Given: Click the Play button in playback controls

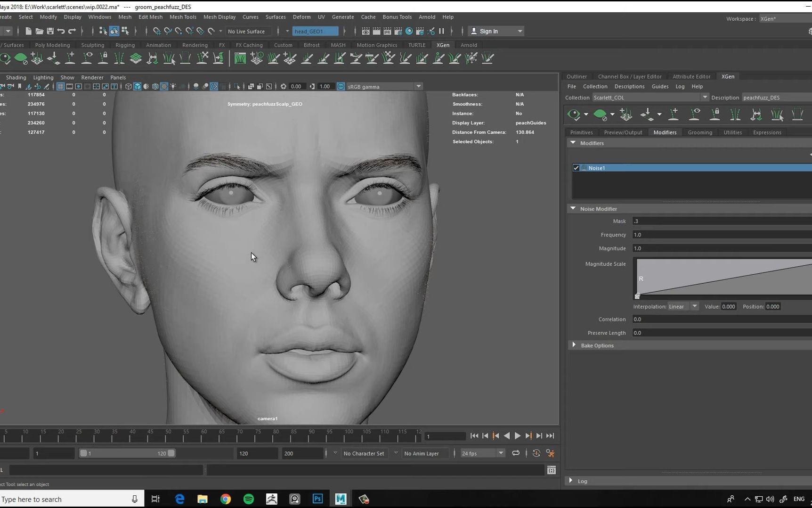Looking at the screenshot, I should [517, 436].
